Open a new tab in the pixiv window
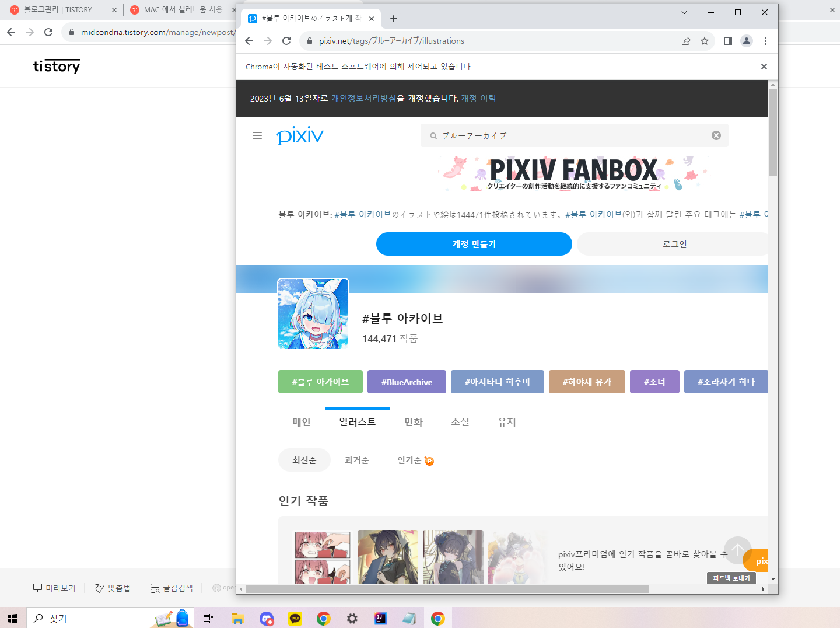Viewport: 840px width, 628px height. 394,19
